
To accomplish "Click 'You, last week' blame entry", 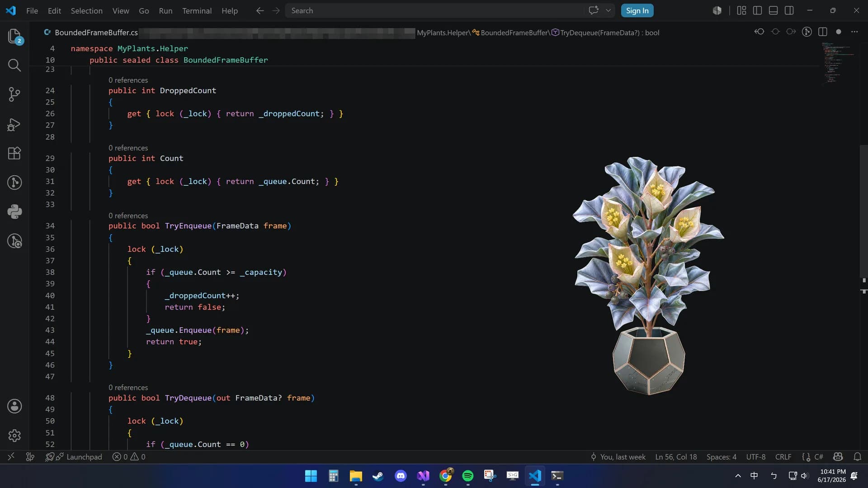I will pos(618,457).
